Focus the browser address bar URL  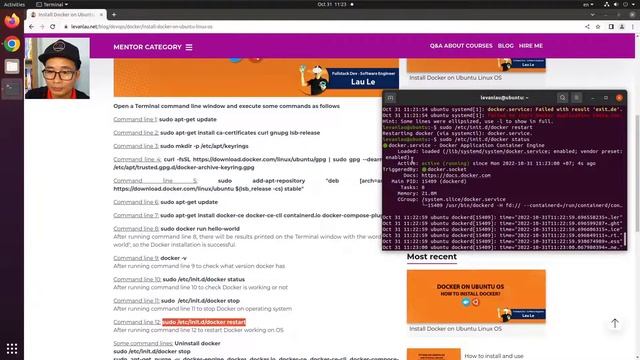click(x=142, y=27)
